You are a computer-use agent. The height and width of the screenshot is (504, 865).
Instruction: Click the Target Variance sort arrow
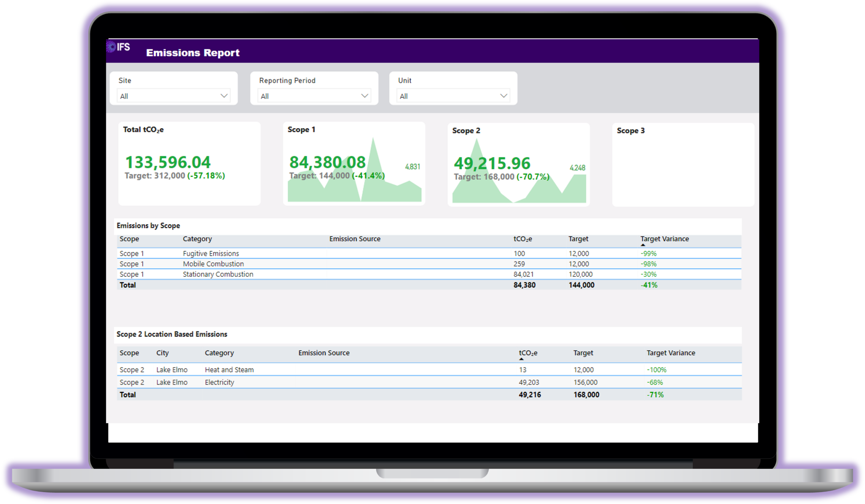coord(643,245)
